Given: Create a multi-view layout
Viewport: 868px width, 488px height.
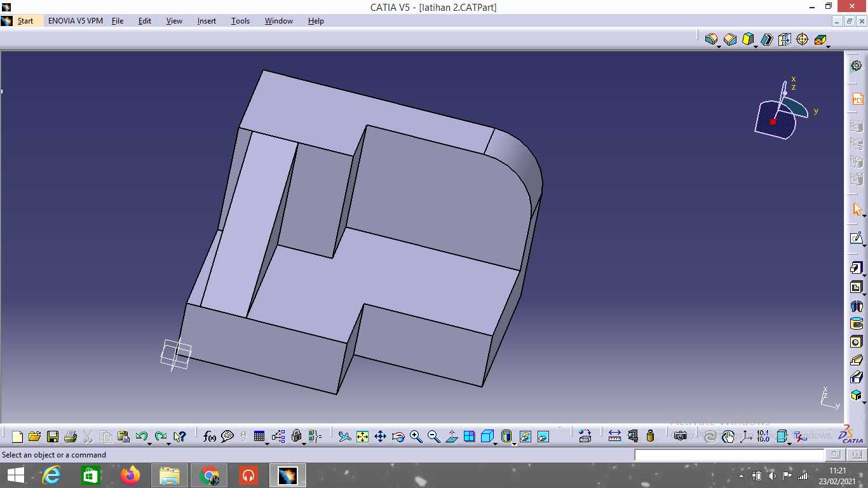Looking at the screenshot, I should 470,437.
